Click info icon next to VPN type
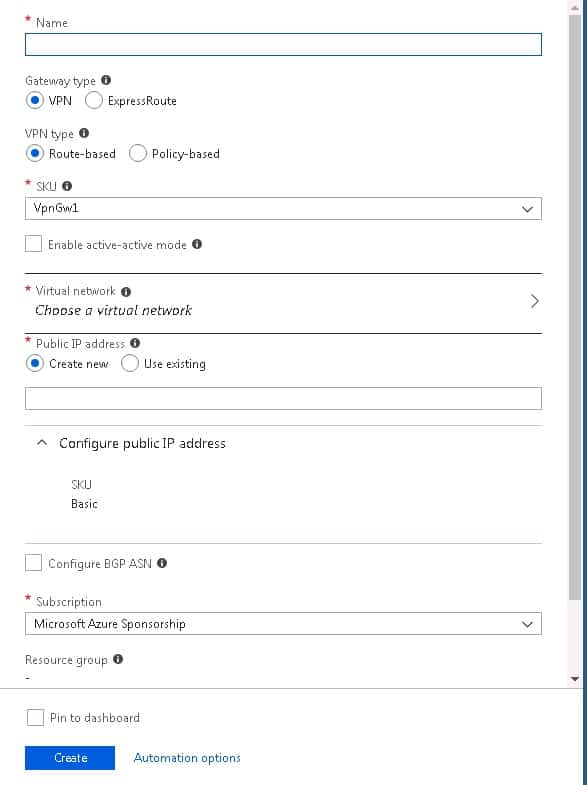This screenshot has width=587, height=785. (x=84, y=133)
